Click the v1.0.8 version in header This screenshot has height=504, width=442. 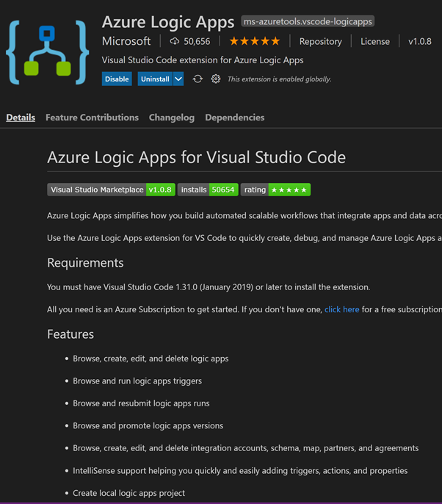420,41
